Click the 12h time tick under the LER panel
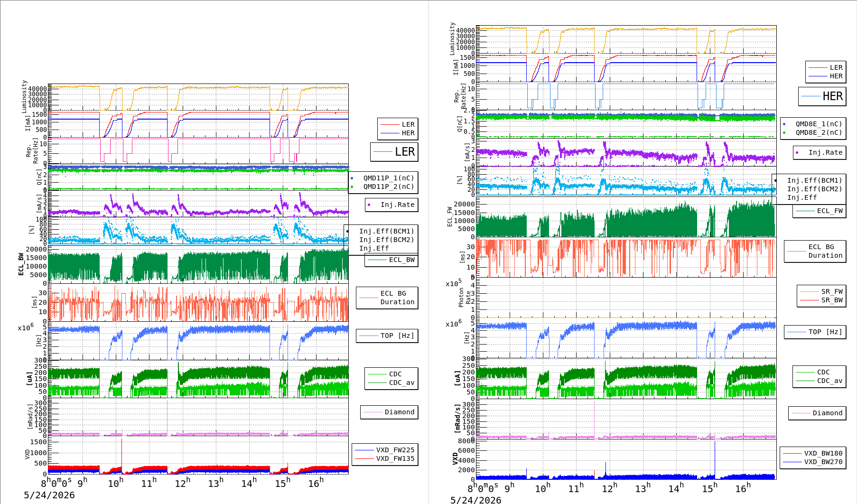 (183, 482)
